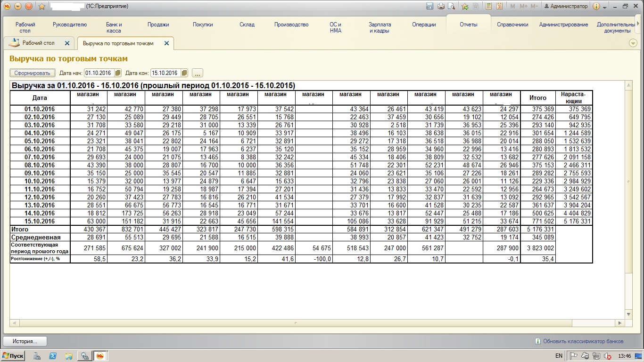The height and width of the screenshot is (362, 644).
Task: Click the Обновить классификатор банков link
Action: click(x=583, y=341)
